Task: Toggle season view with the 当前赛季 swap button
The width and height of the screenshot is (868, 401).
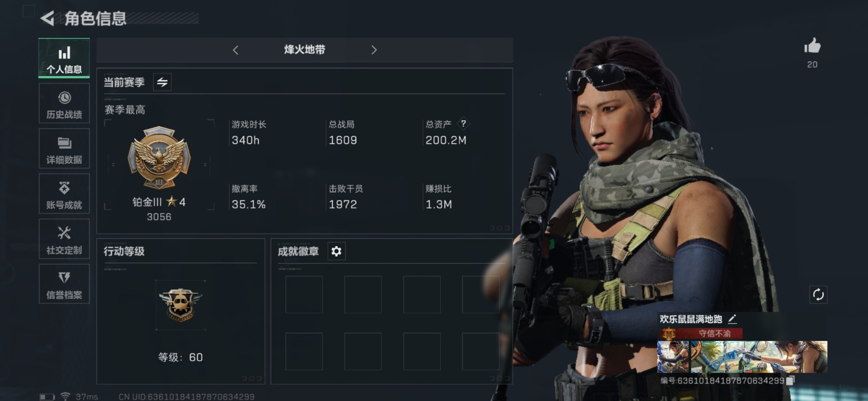Action: point(162,82)
